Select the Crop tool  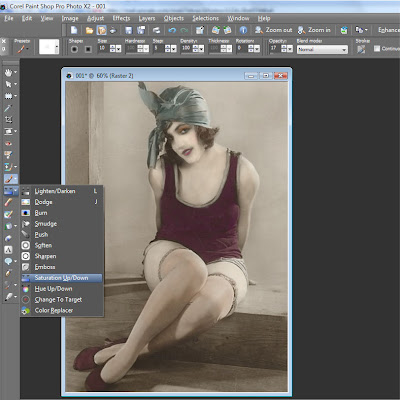(8, 120)
